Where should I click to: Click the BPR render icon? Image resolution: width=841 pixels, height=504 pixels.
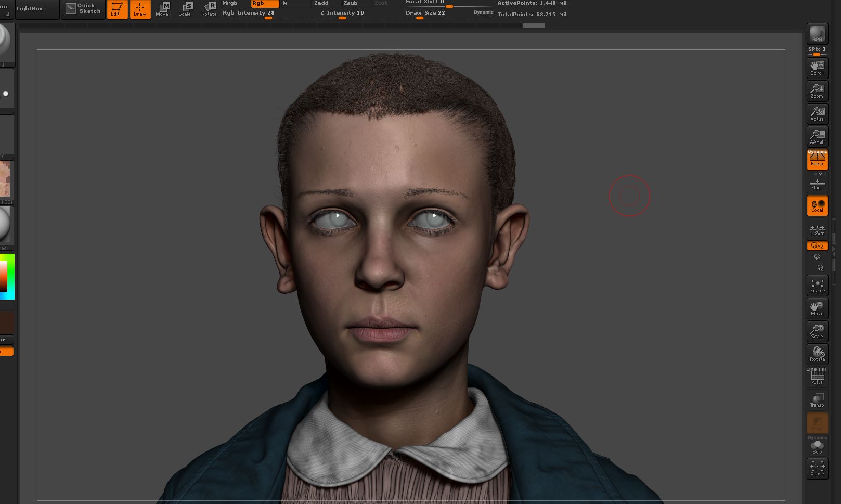817,33
